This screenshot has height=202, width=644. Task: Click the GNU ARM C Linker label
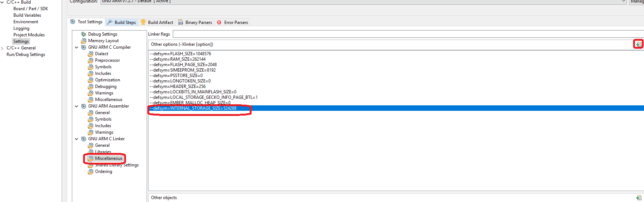pyautogui.click(x=106, y=139)
